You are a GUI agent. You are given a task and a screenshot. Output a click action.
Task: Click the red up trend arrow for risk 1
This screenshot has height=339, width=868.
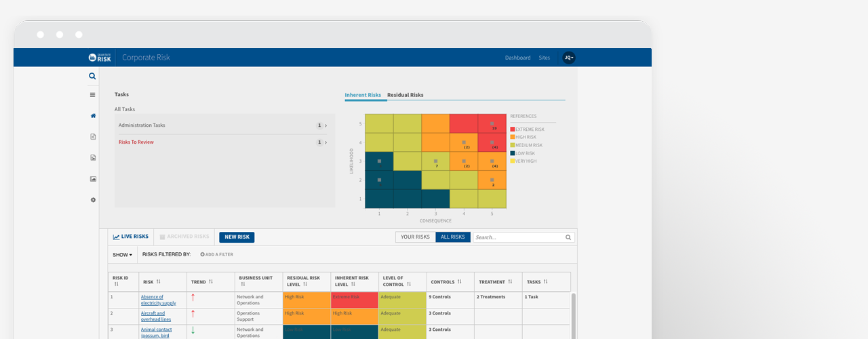coord(193,298)
